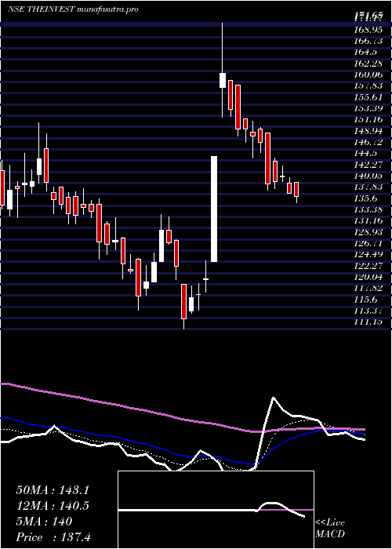Click the 50MA : 143.1 readout
This screenshot has width=392, height=549.
point(53,490)
